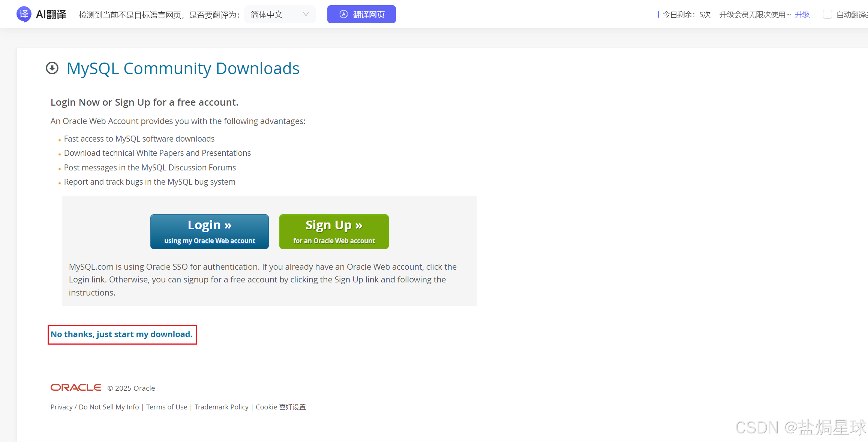Open the Cookie 喜好设置 link
Image resolution: width=868 pixels, height=442 pixels.
coord(281,407)
